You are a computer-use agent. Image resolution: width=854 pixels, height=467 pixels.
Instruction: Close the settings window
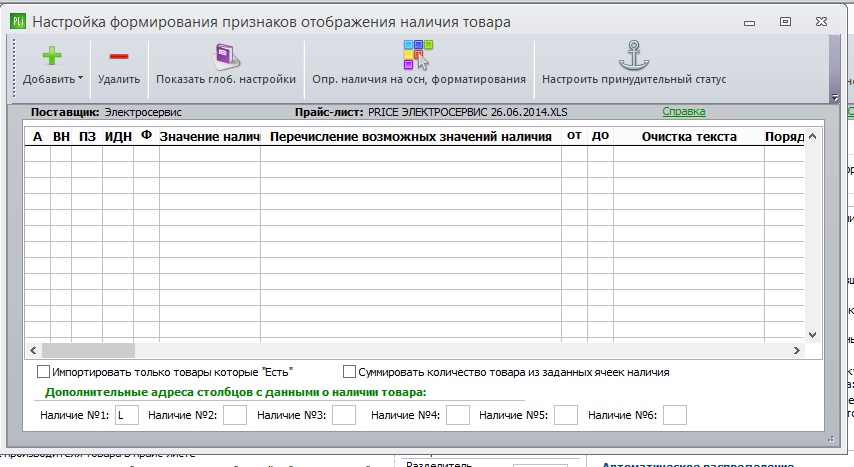click(821, 21)
